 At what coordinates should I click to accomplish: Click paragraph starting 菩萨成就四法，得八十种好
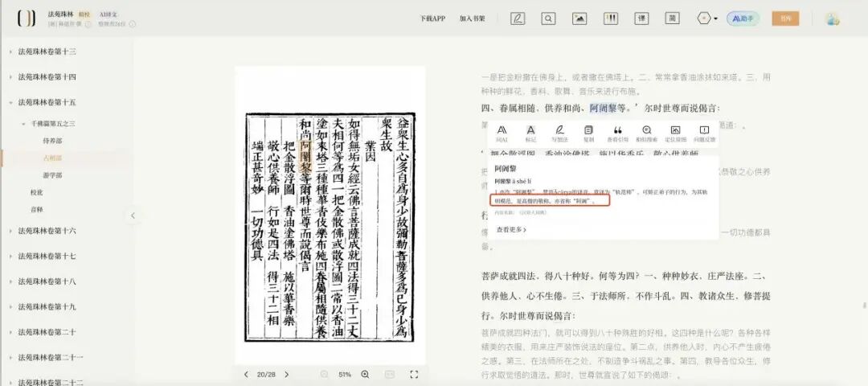coord(625,296)
